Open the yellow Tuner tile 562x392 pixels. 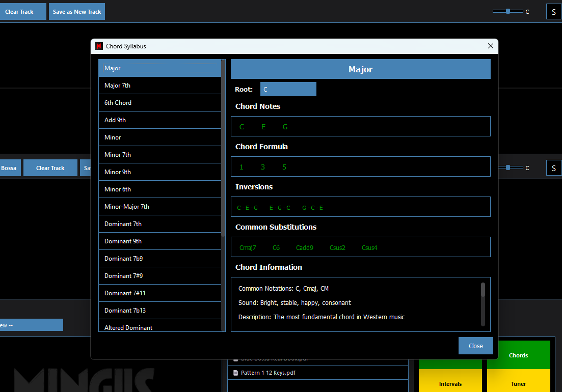coord(518,383)
